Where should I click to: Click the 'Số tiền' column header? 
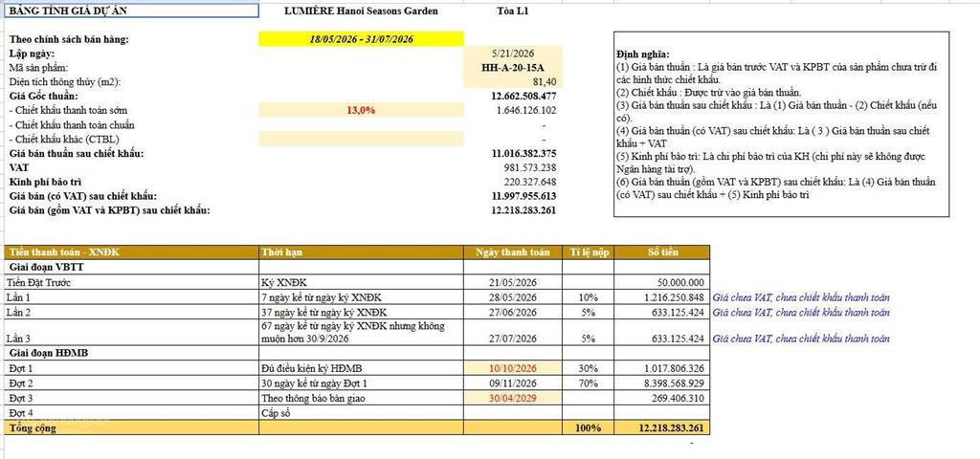[x=662, y=252]
